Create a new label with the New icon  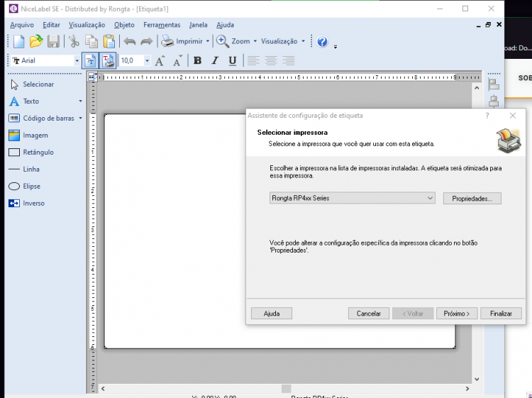pyautogui.click(x=18, y=41)
